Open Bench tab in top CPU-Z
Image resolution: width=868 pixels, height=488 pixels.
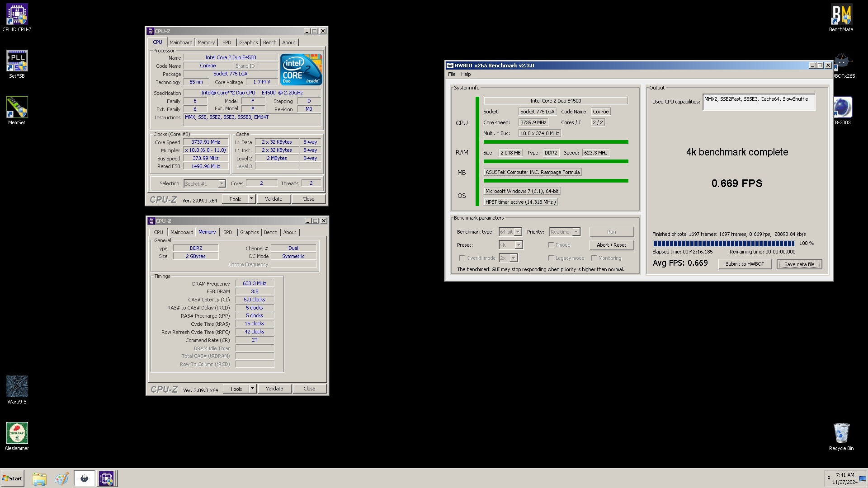[x=269, y=42]
